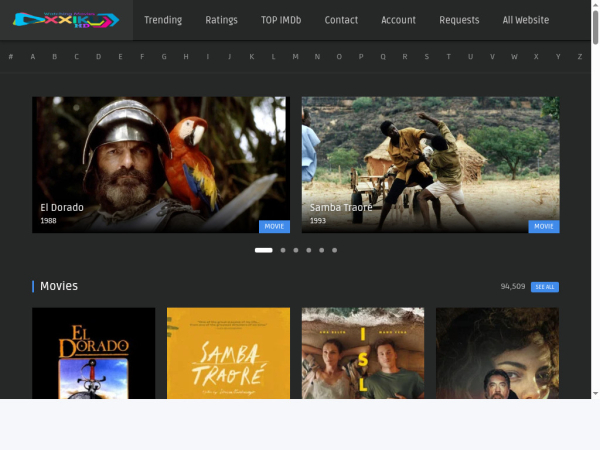This screenshot has height=450, width=600.
Task: Filter titles by letter X
Action: (x=536, y=57)
